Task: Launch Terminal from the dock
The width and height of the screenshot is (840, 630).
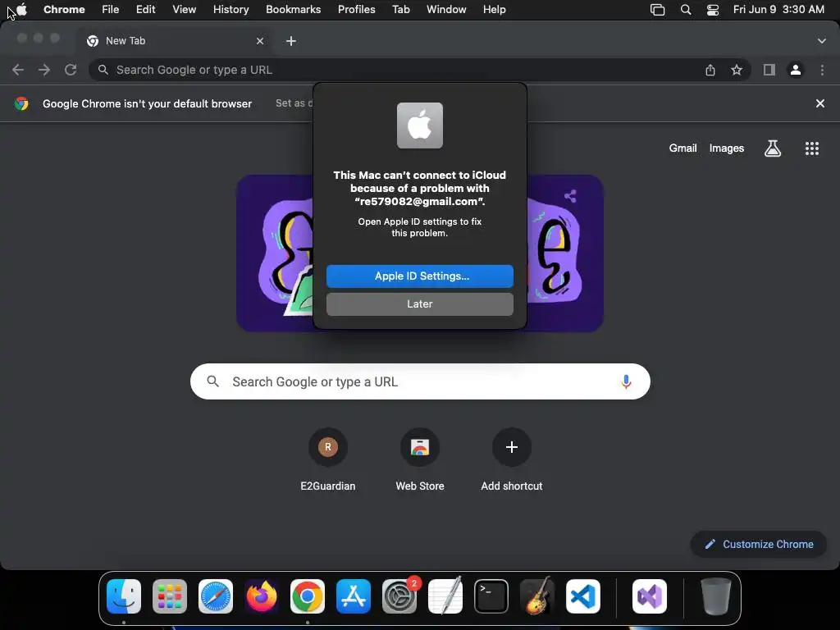Action: coord(491,596)
